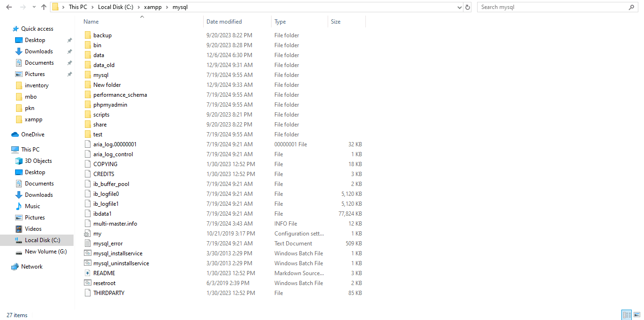This screenshot has height=320, width=644.
Task: Open address bar history dropdown
Action: [460, 7]
